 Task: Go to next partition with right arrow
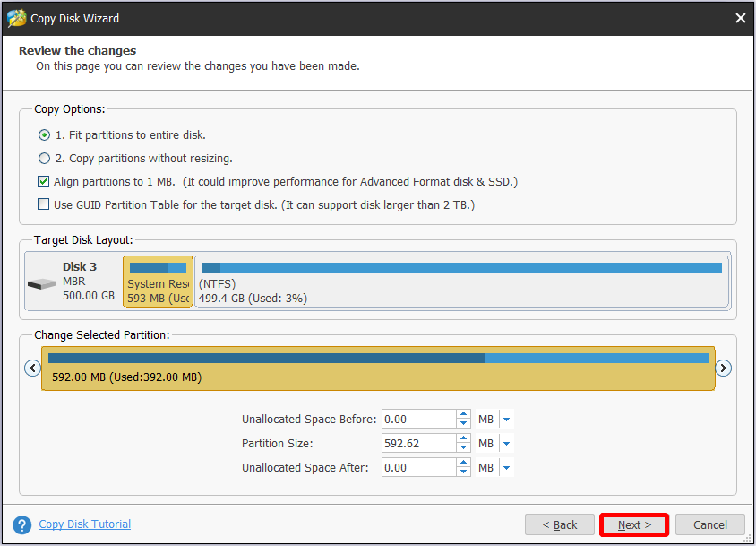point(723,368)
